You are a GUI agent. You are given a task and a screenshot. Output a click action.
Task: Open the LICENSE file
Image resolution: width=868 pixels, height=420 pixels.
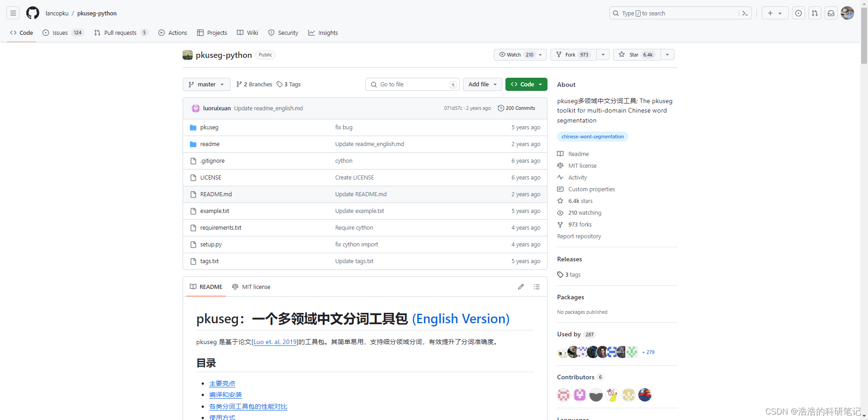tap(211, 178)
